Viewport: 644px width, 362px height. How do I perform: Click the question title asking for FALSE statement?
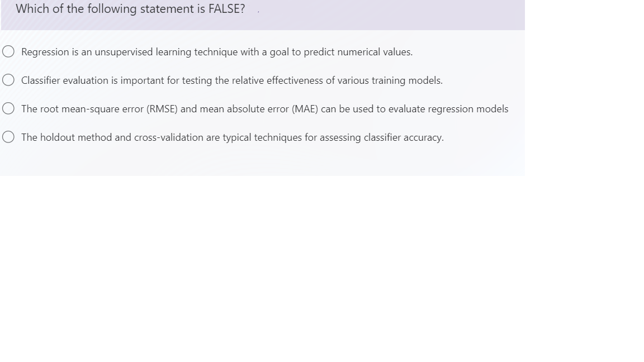130,9
